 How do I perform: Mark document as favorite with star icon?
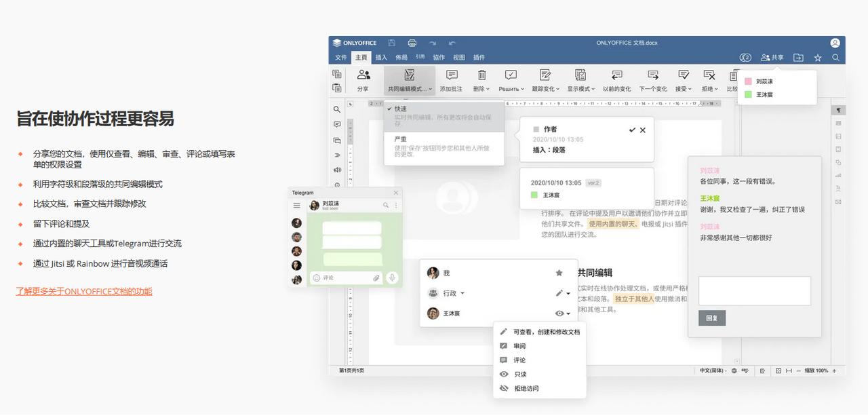[818, 58]
